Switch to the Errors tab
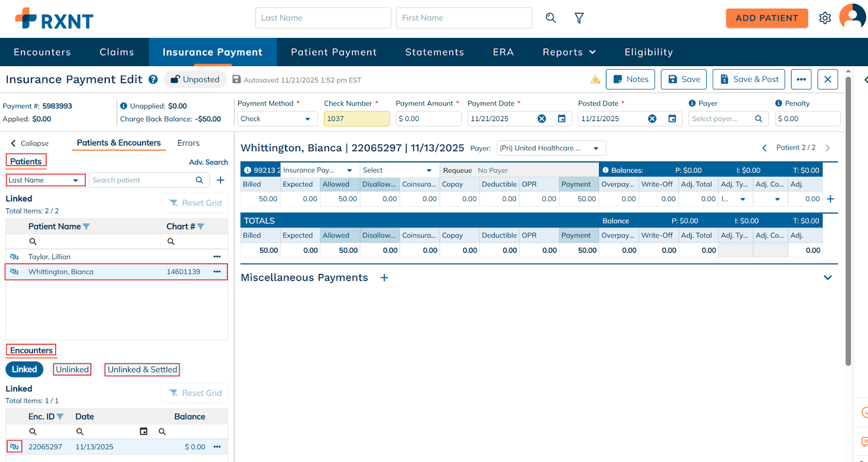The height and width of the screenshot is (462, 868). coord(188,143)
